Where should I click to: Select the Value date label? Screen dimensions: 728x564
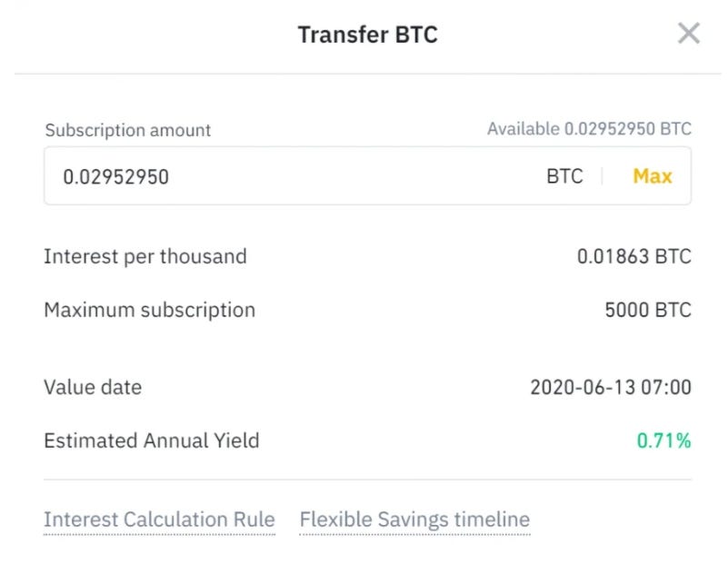coord(93,387)
